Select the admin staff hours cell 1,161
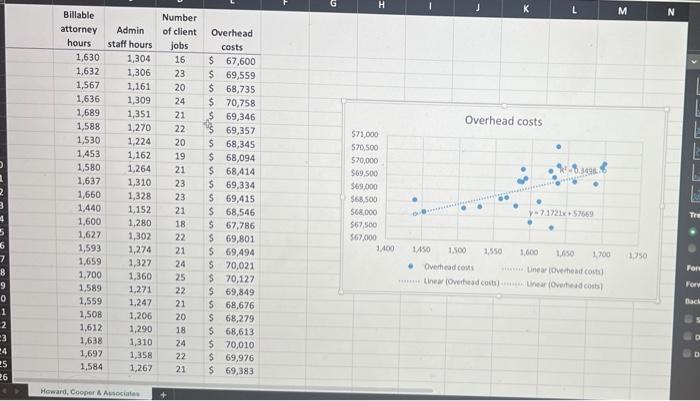The width and height of the screenshot is (700, 401). 131,86
